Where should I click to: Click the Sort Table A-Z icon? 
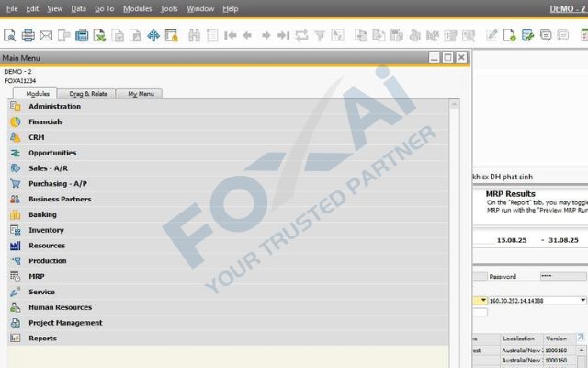coord(337,36)
